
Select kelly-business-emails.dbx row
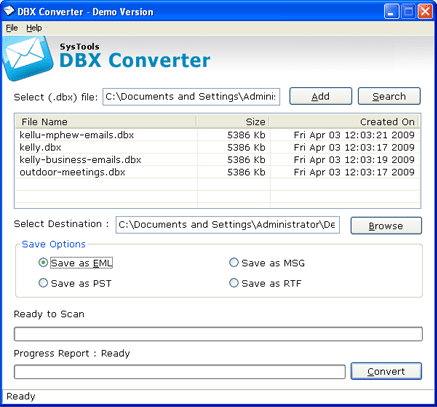click(217, 160)
